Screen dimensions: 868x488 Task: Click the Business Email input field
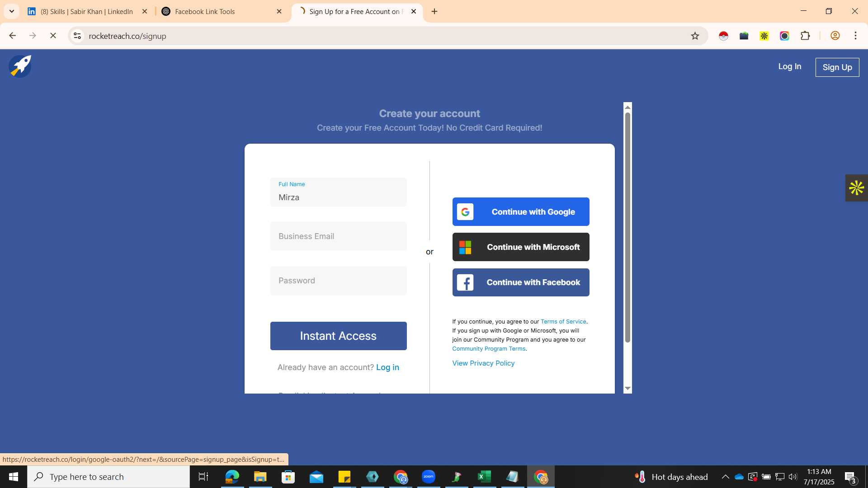[x=338, y=236]
